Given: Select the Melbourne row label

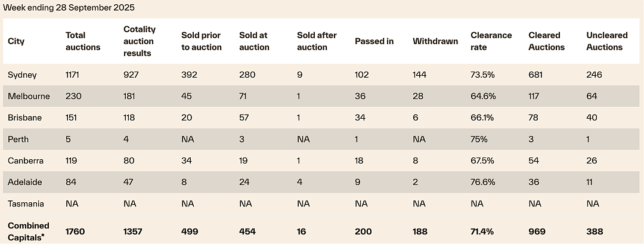Looking at the screenshot, I should tap(29, 96).
